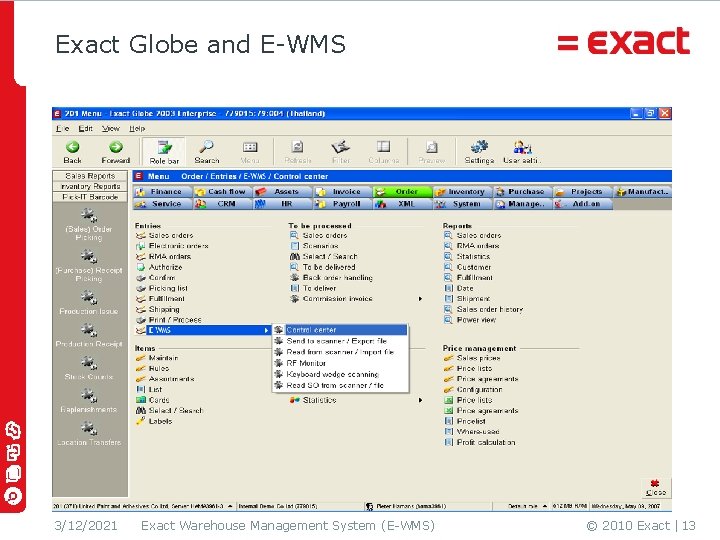
Task: Click binoculars icon for Items Select / Search
Action: [x=141, y=411]
